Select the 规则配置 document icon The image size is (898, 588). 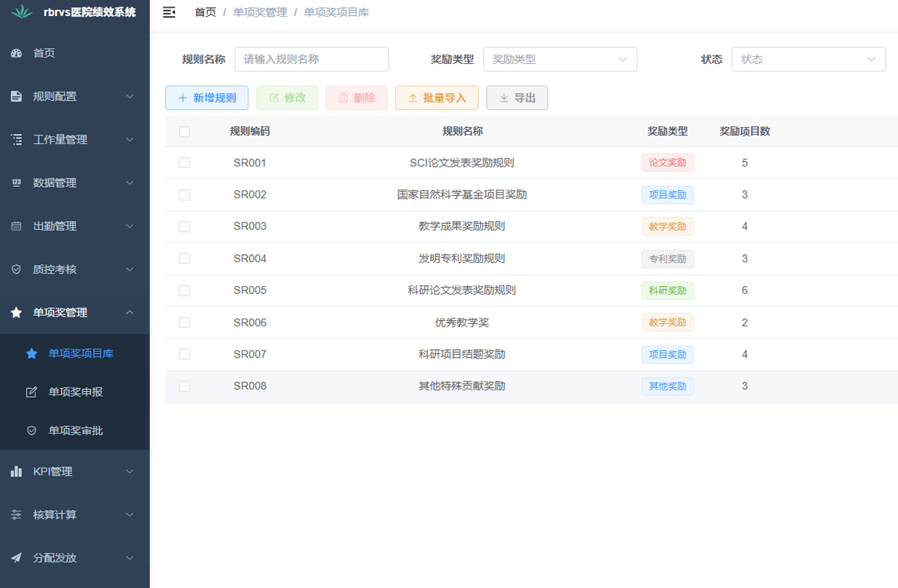pyautogui.click(x=15, y=96)
